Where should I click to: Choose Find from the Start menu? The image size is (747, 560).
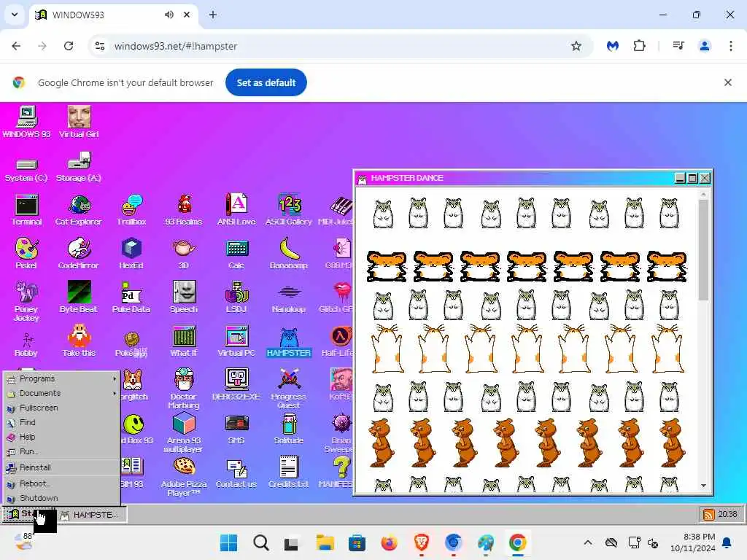(61, 422)
